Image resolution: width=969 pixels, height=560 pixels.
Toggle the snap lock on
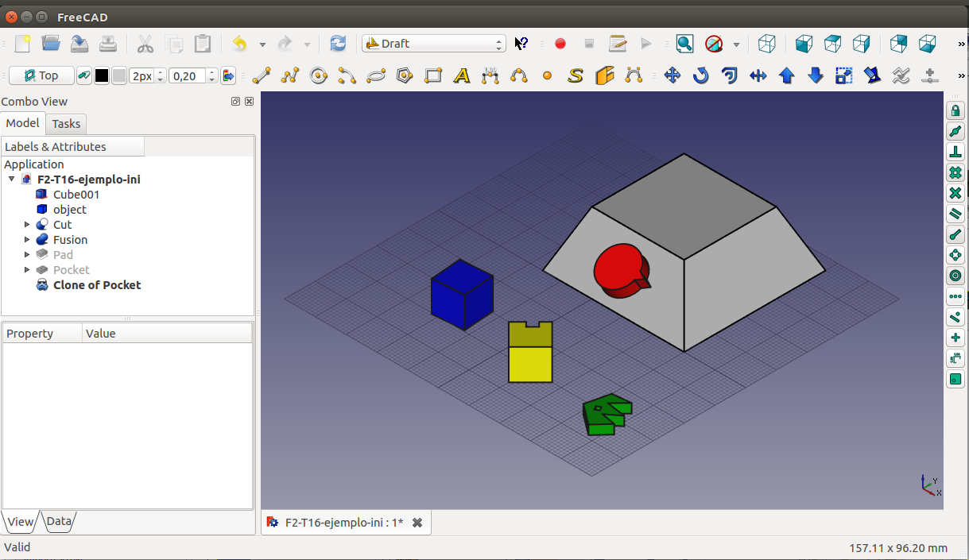[955, 110]
